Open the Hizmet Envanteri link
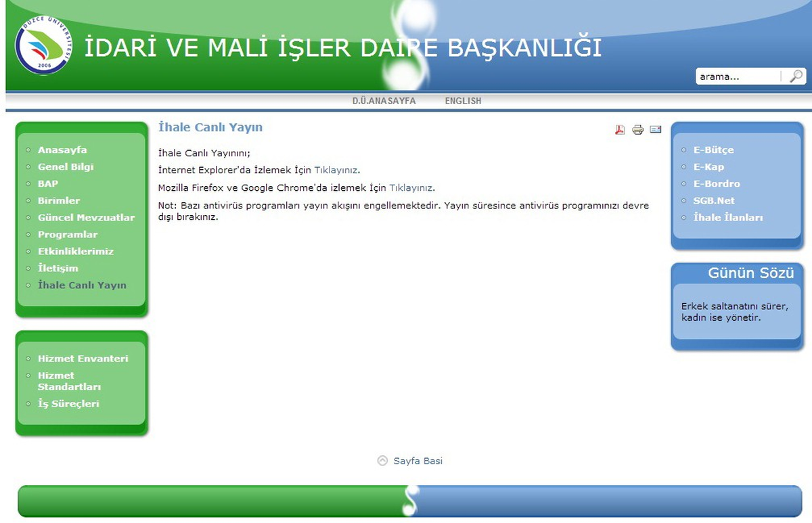812x523 pixels. (x=83, y=359)
